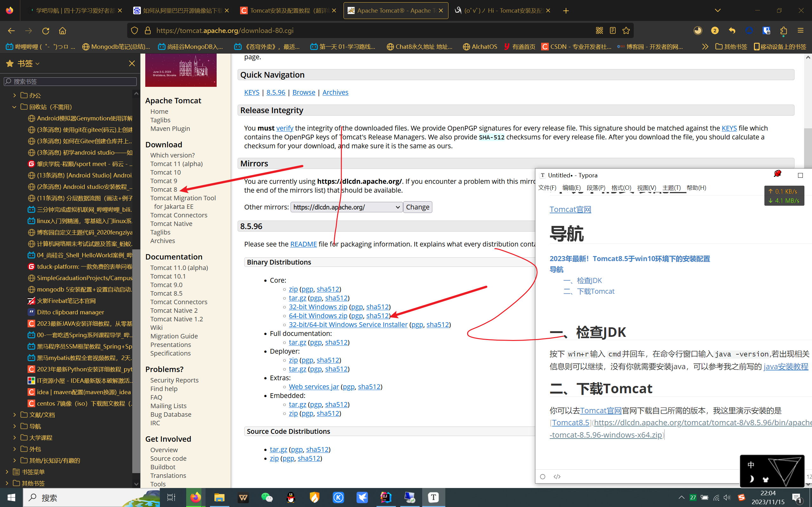Open the Firefox application menu
Viewport: 812px width, 507px height.
(x=801, y=30)
